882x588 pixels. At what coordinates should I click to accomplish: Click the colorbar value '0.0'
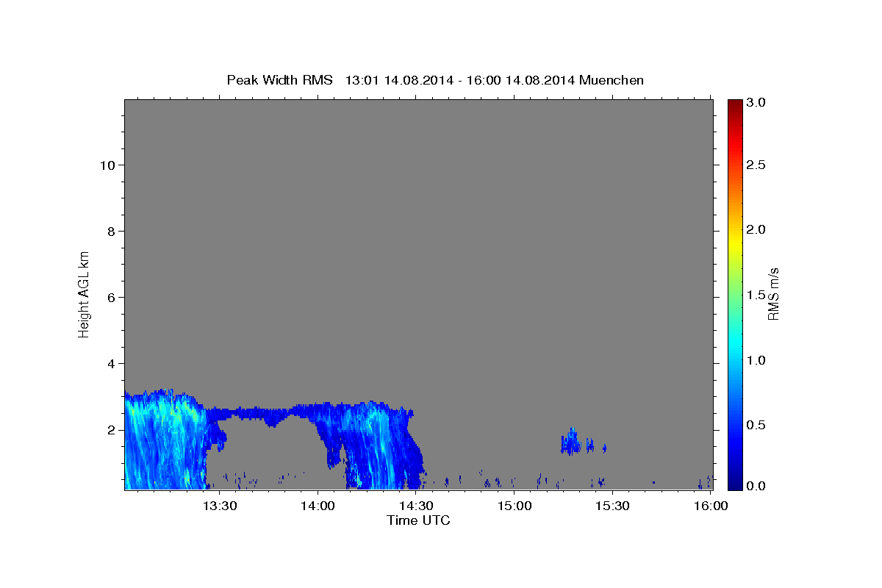coord(757,486)
